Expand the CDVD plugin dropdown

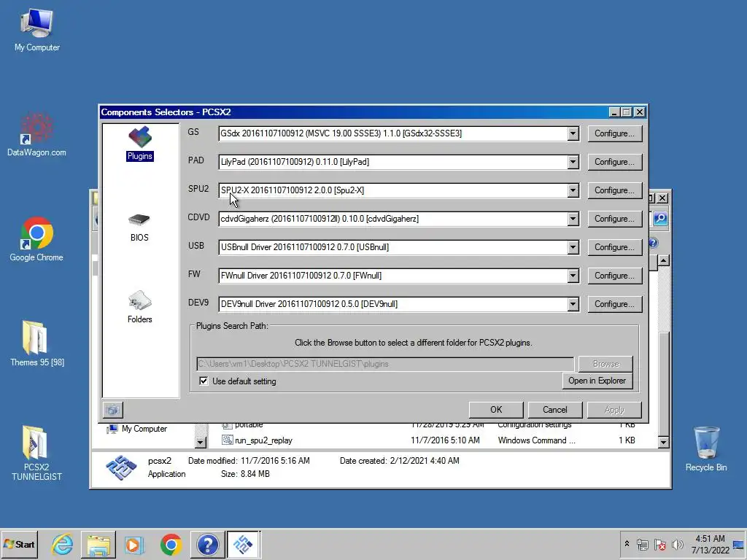click(x=573, y=219)
